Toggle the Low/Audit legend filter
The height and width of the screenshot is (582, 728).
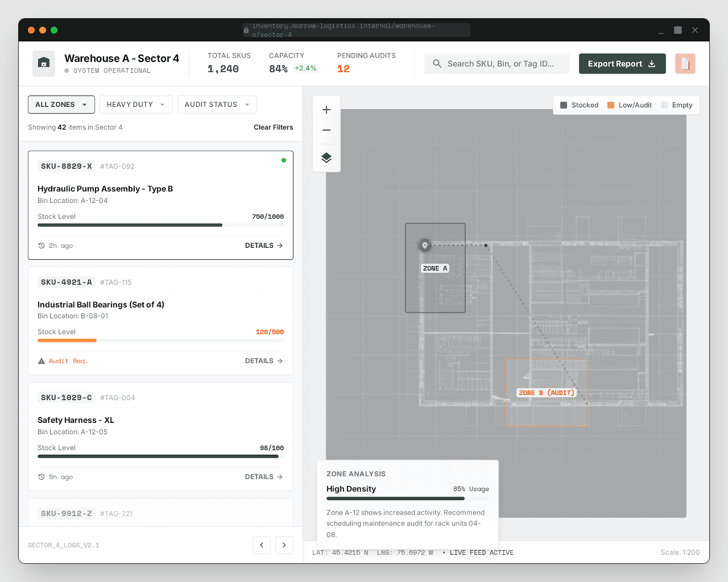629,105
